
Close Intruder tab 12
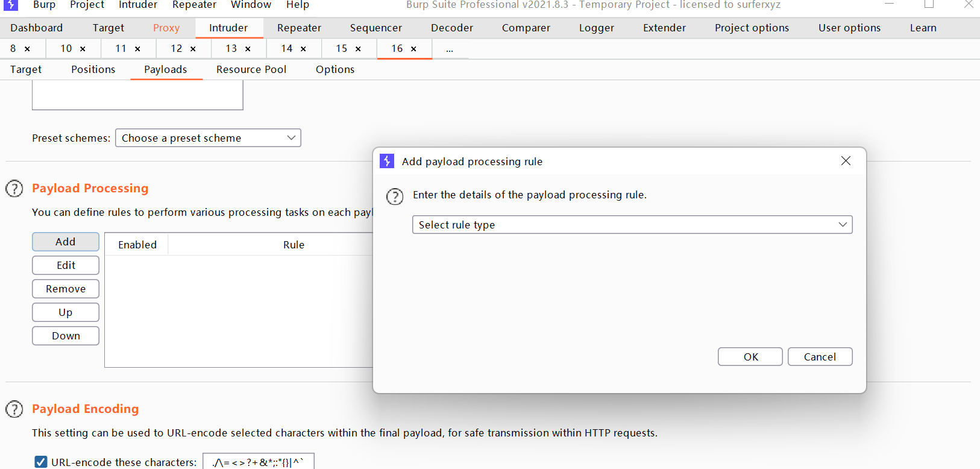193,49
